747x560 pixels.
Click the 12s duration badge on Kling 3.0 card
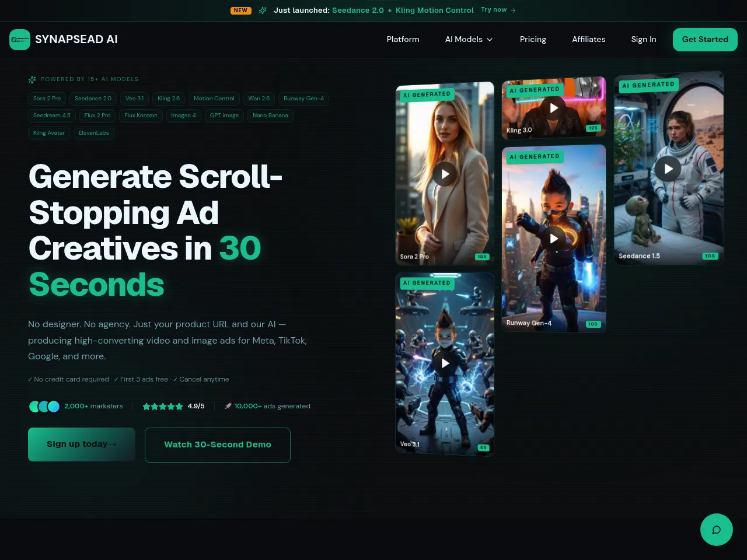(593, 128)
